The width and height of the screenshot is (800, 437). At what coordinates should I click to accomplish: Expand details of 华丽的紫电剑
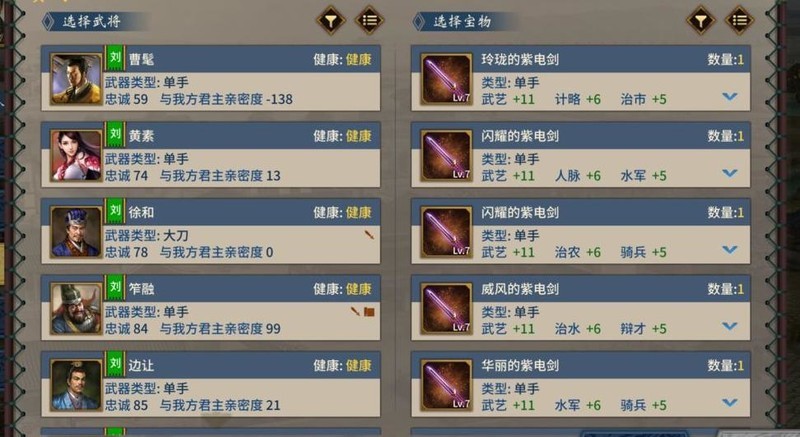point(730,402)
